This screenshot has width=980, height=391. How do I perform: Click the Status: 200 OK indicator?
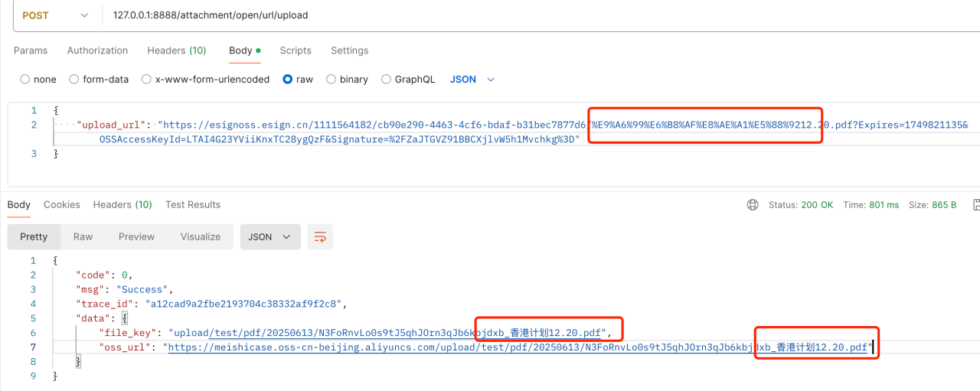(x=801, y=205)
